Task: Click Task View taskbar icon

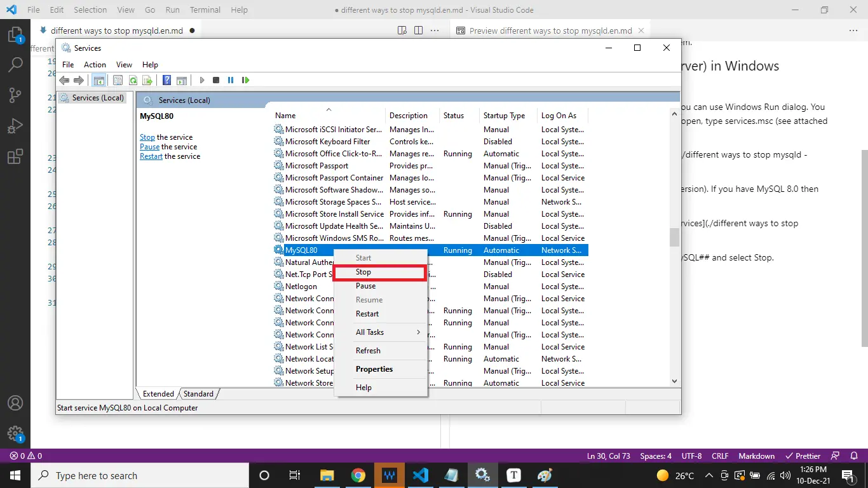Action: [x=295, y=475]
